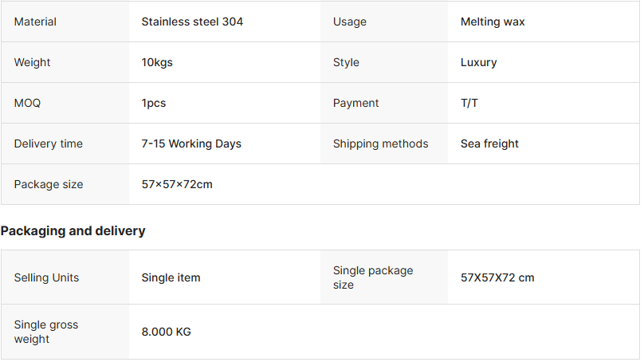
Task: Select the 1pcs MOQ value
Action: 154,103
